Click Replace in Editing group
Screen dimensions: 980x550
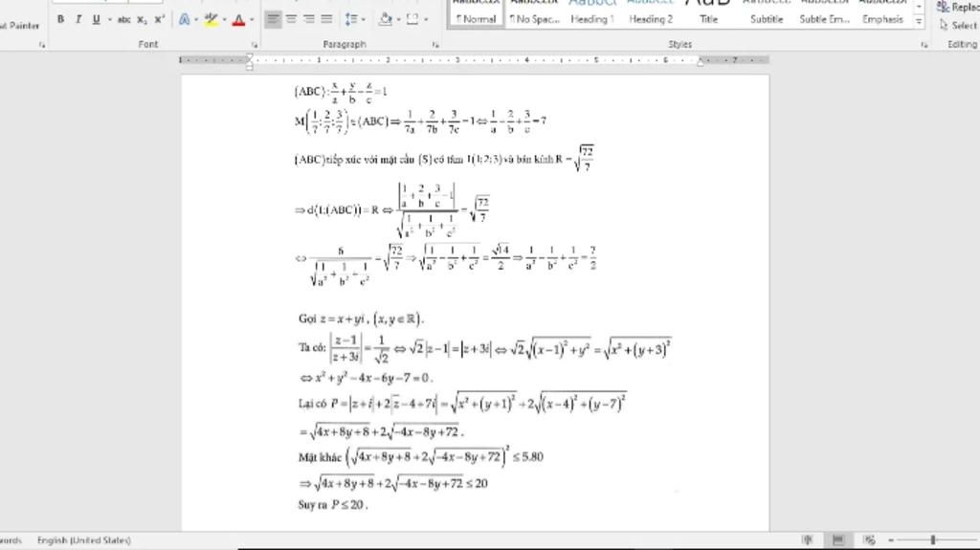pyautogui.click(x=957, y=7)
